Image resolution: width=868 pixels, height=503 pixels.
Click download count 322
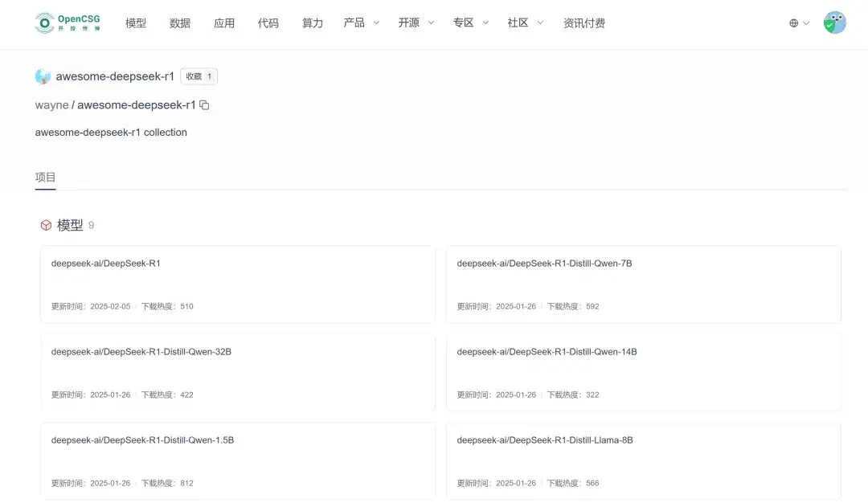click(592, 395)
